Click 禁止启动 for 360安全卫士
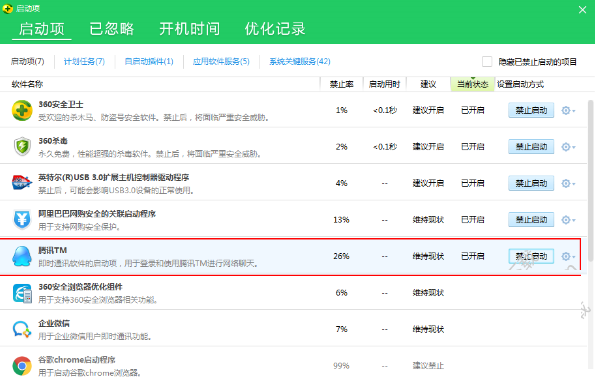 pos(531,110)
